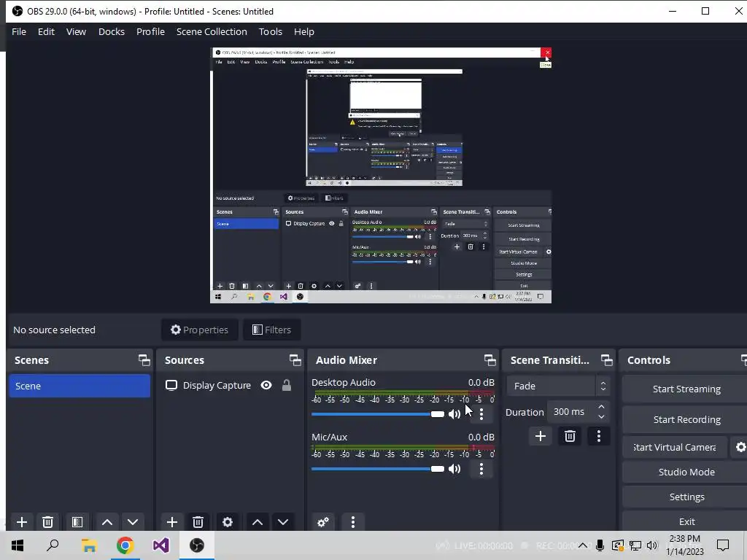
Task: Click the Properties button
Action: tap(200, 330)
